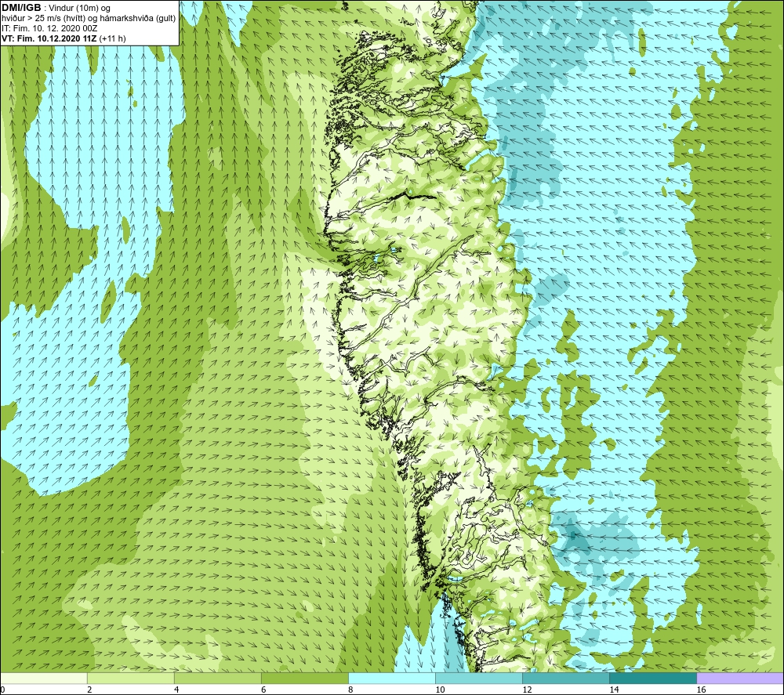Click the teal 12–14 m/s legend swatch
Screen dimensions: 784x695
click(565, 678)
